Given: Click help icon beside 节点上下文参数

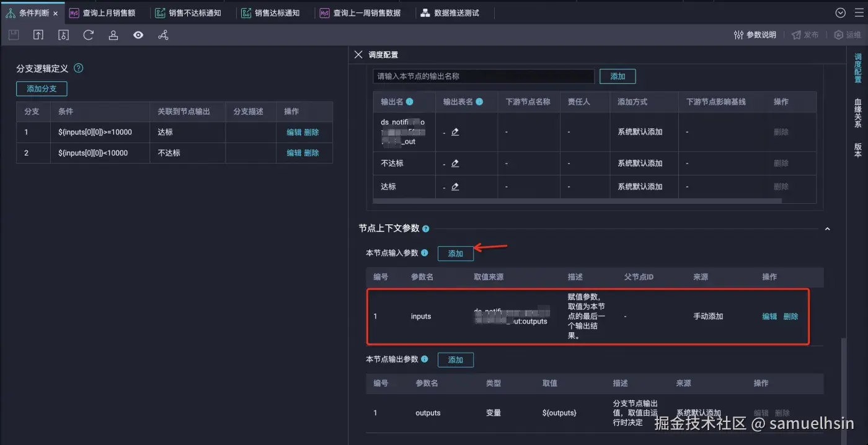Looking at the screenshot, I should tap(426, 229).
